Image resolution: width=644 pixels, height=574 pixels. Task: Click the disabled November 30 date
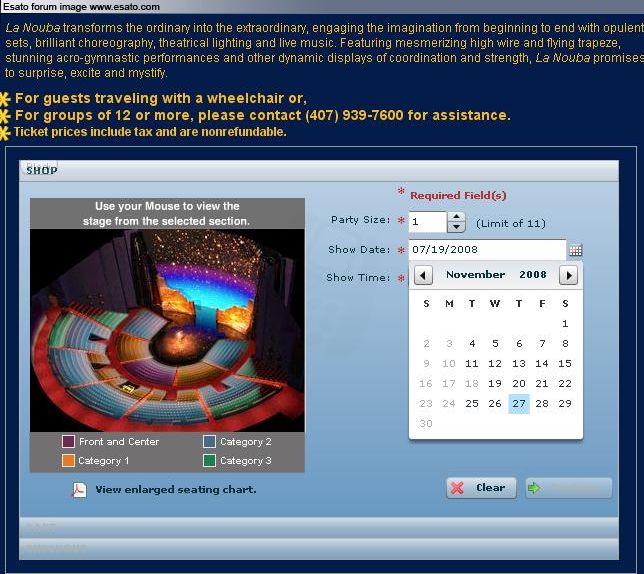426,424
